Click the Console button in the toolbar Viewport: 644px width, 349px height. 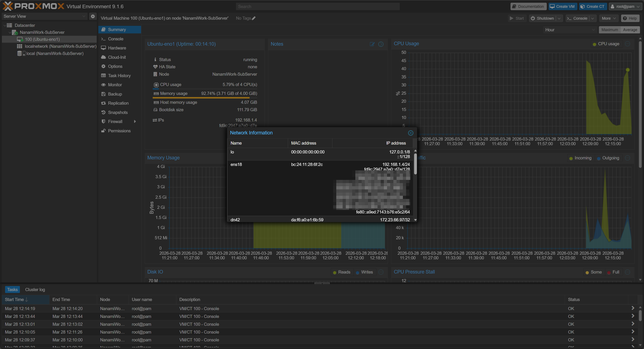[577, 18]
